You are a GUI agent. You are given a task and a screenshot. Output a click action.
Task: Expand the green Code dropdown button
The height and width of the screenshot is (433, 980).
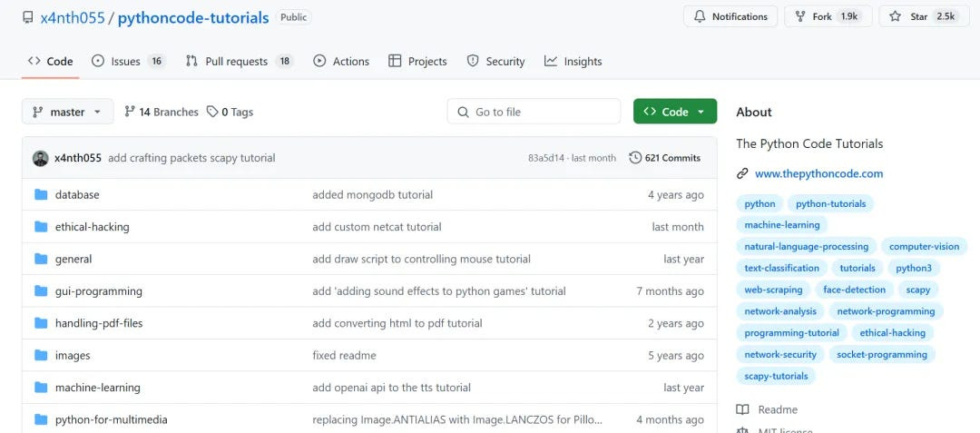[x=675, y=112]
